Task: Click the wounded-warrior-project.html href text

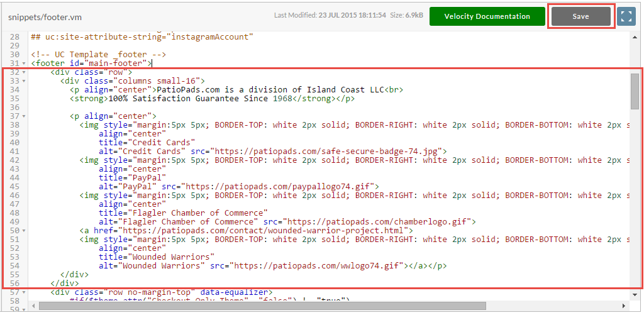Action: coord(266,230)
